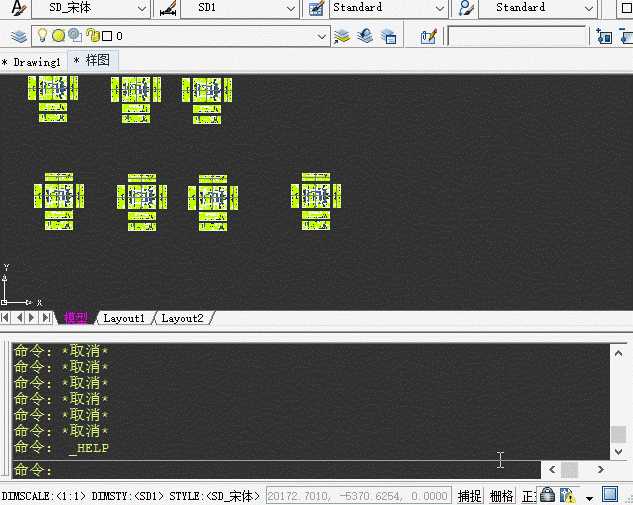This screenshot has height=505, width=633.
Task: Open the table style manager icon
Action: (316, 8)
